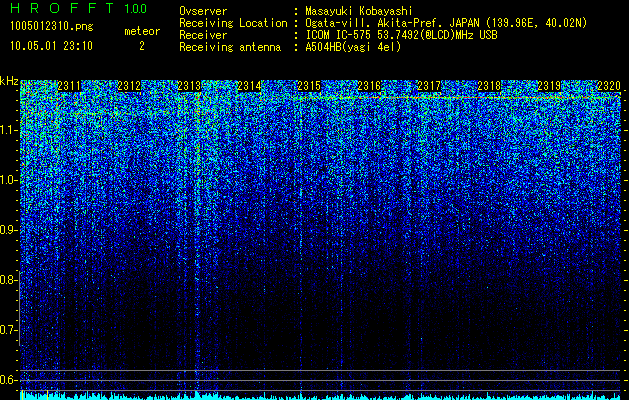Click the Receiving antenna field label
Image resolution: width=629 pixels, height=400 pixels.
coord(230,47)
